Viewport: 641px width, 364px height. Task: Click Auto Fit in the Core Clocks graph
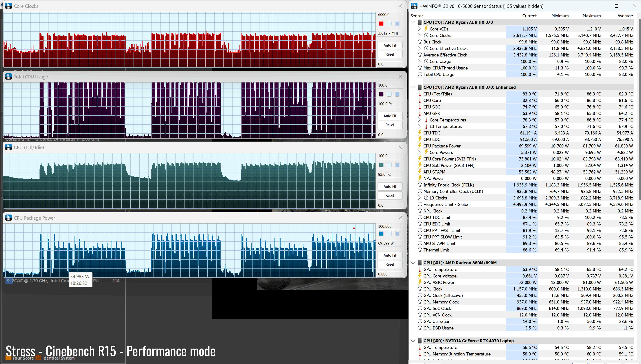tap(390, 45)
